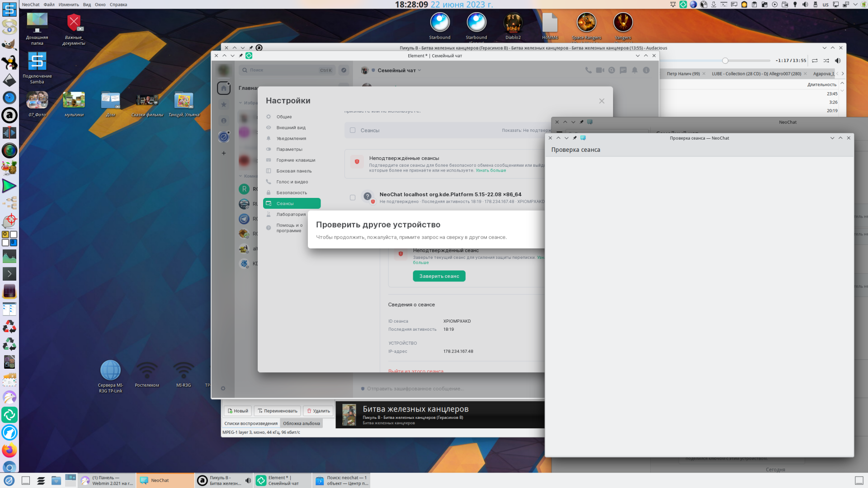The height and width of the screenshot is (488, 868).
Task: Pin the Проверка сеанса window on top
Action: click(x=575, y=138)
